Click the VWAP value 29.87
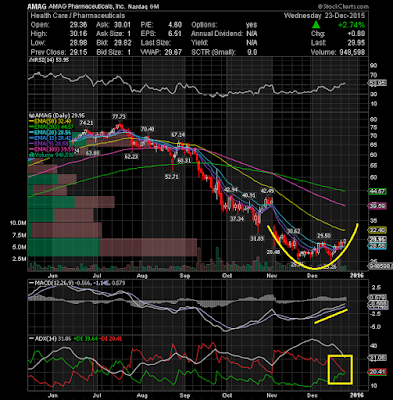393x400 pixels. (x=174, y=52)
